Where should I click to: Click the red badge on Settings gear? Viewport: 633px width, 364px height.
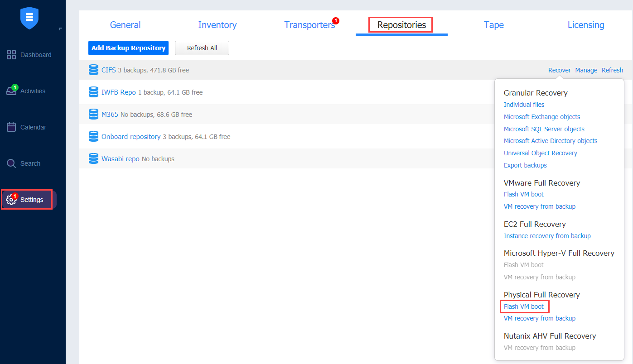click(15, 196)
